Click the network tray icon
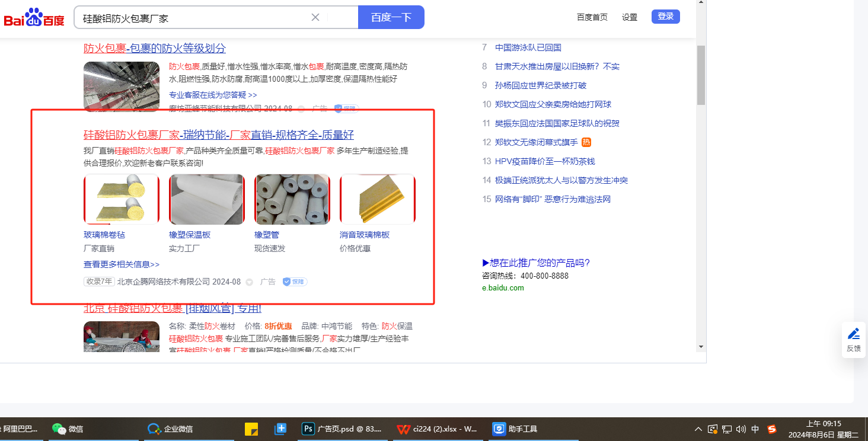 click(x=727, y=429)
